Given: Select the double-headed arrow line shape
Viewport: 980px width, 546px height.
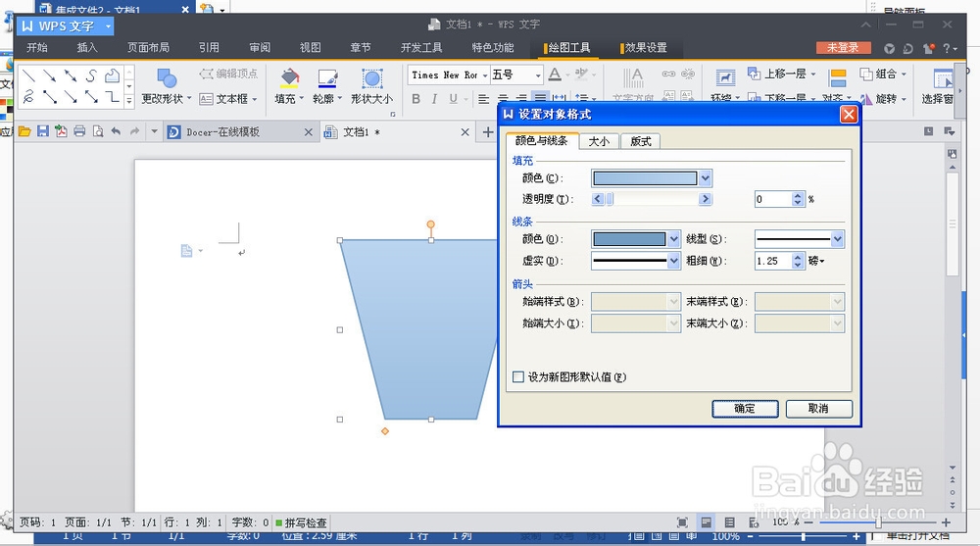Looking at the screenshot, I should click(x=71, y=75).
